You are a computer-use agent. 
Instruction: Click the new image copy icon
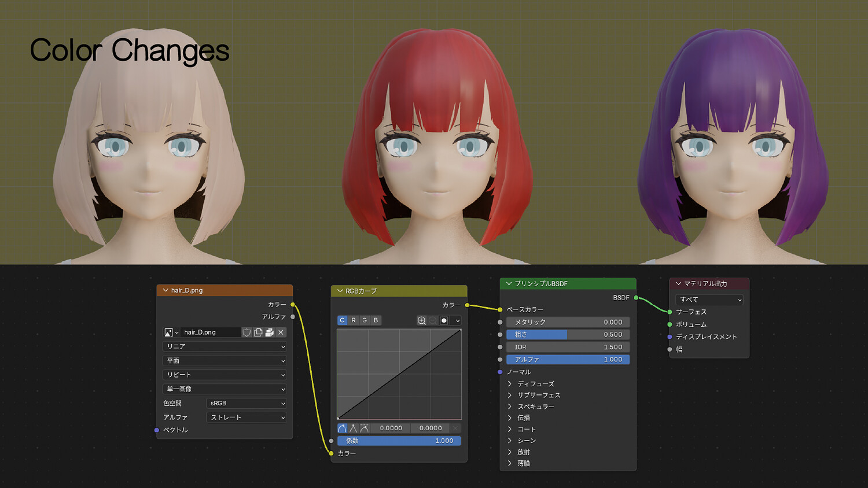pyautogui.click(x=258, y=332)
